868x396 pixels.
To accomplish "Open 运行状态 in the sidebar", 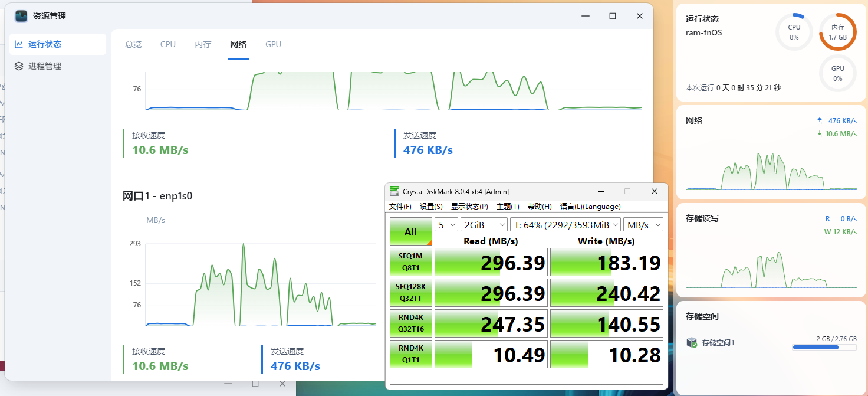I will coord(58,44).
